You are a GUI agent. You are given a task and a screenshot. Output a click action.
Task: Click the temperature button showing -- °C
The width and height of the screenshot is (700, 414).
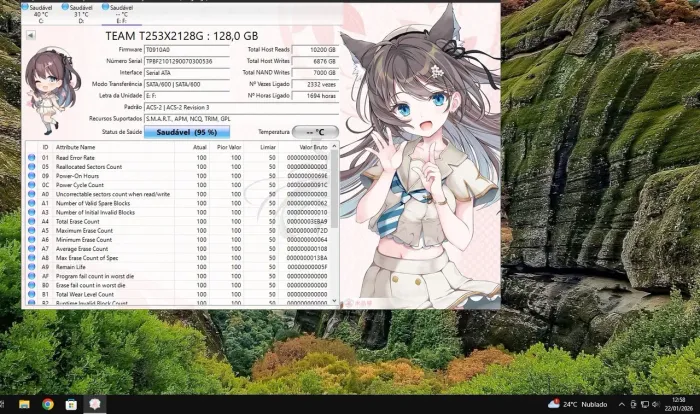click(315, 132)
